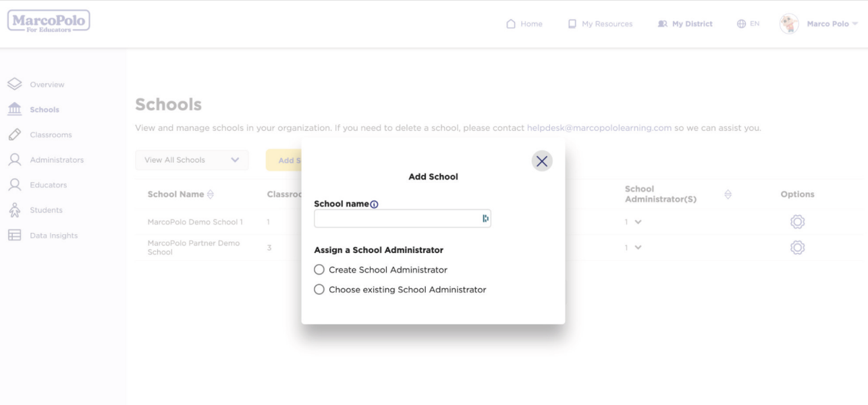This screenshot has height=405, width=868.
Task: Open the View All Schools dropdown
Action: [x=192, y=160]
